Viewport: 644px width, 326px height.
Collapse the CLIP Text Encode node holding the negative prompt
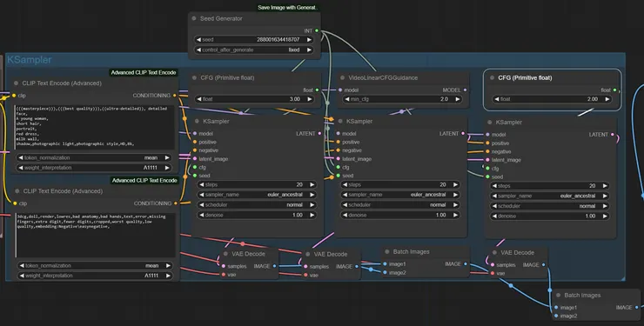pos(17,191)
